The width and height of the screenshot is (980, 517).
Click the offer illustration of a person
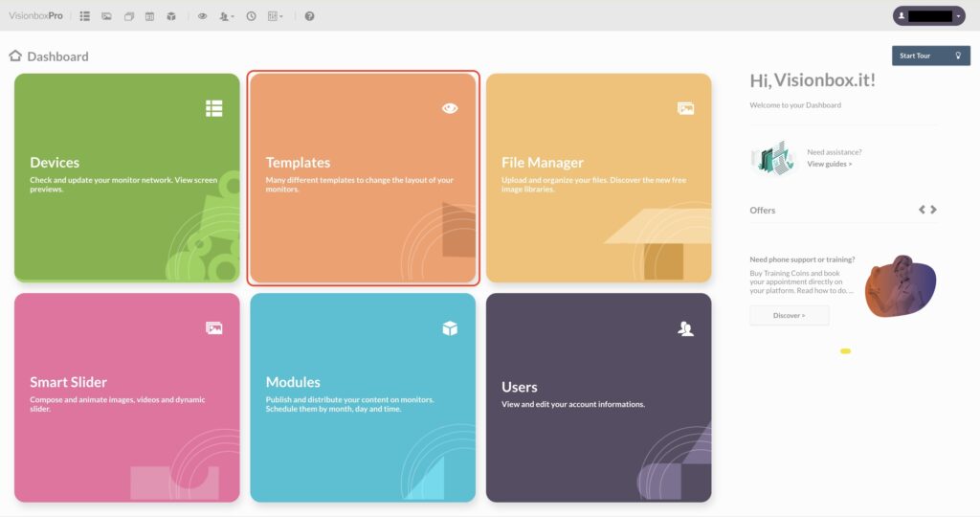click(900, 285)
